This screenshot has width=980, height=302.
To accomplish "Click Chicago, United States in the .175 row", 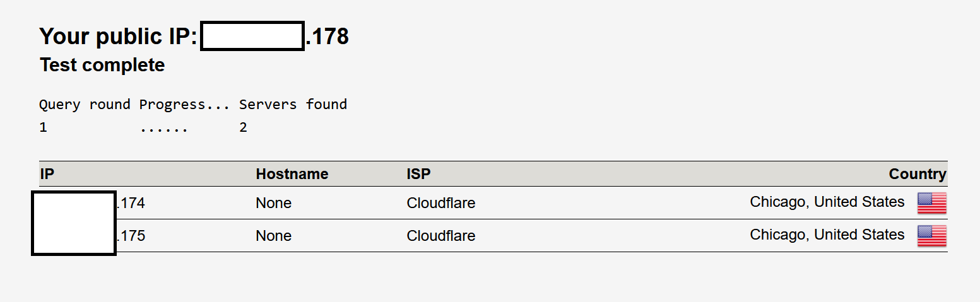I will [827, 235].
